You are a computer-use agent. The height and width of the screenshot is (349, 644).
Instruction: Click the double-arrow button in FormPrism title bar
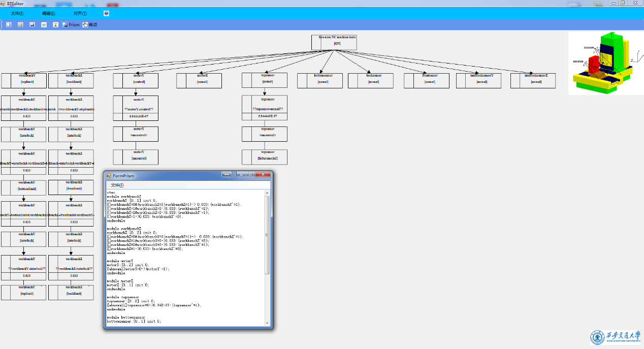pyautogui.click(x=227, y=174)
